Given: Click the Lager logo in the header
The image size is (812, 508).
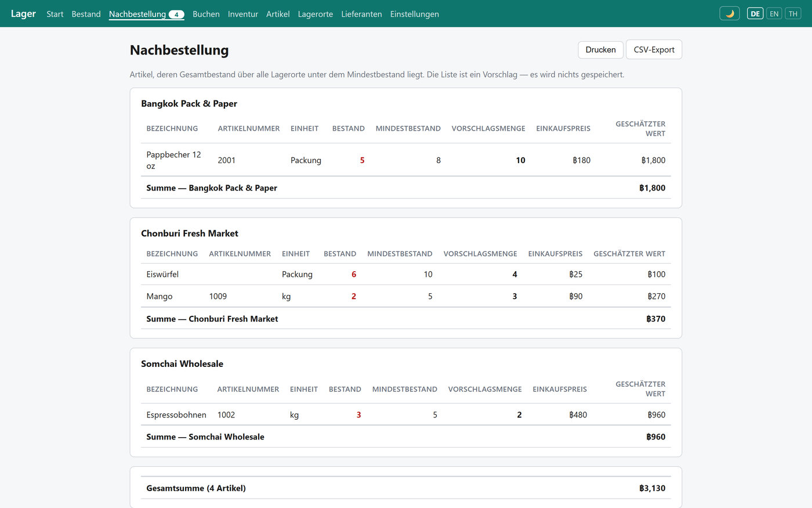Looking at the screenshot, I should pos(23,13).
